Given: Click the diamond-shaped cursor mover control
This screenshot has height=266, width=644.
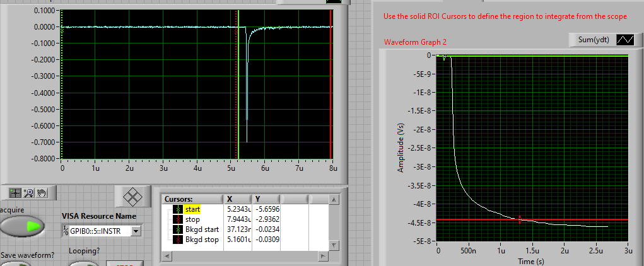Looking at the screenshot, I should 132,197.
